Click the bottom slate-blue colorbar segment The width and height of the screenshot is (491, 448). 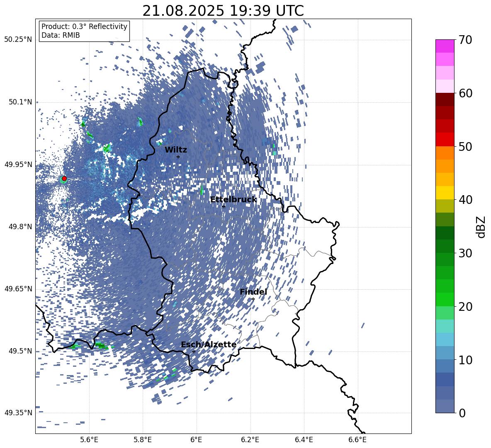[445, 406]
